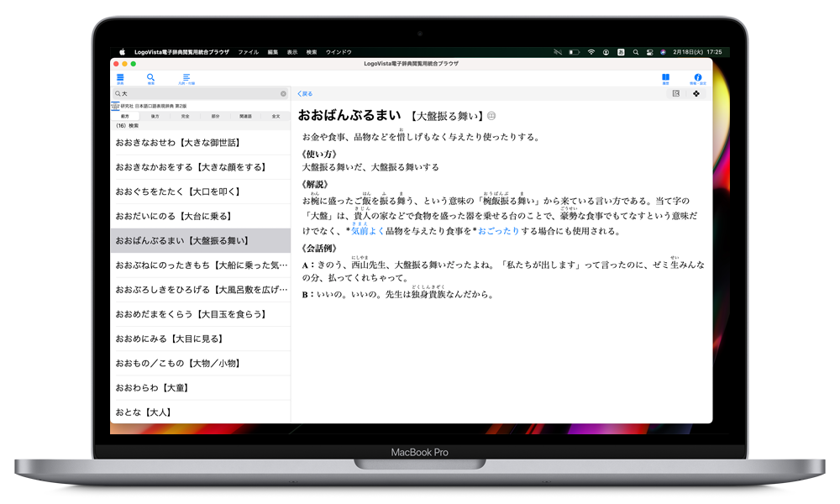Viewport: 840px width, 504px height.
Task: Select result おおきなおせわ【大きな御世話】
Action: tap(201, 143)
